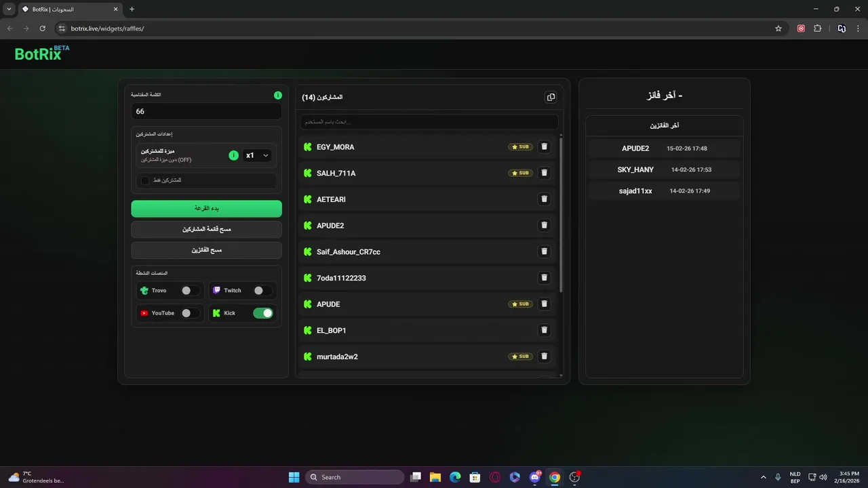Click the trash icon for AETEARI
868x488 pixels.
tap(544, 199)
